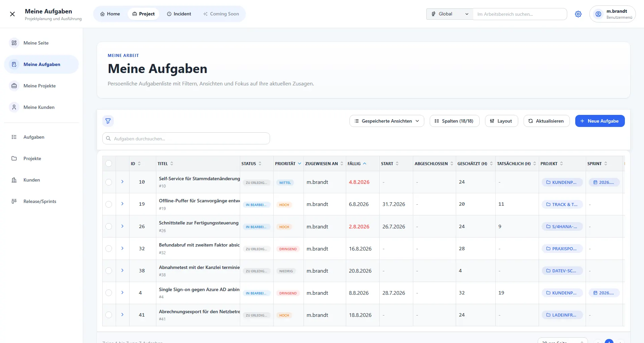Click the Release/Sprints sidebar icon
The image size is (644, 343).
coord(14,201)
